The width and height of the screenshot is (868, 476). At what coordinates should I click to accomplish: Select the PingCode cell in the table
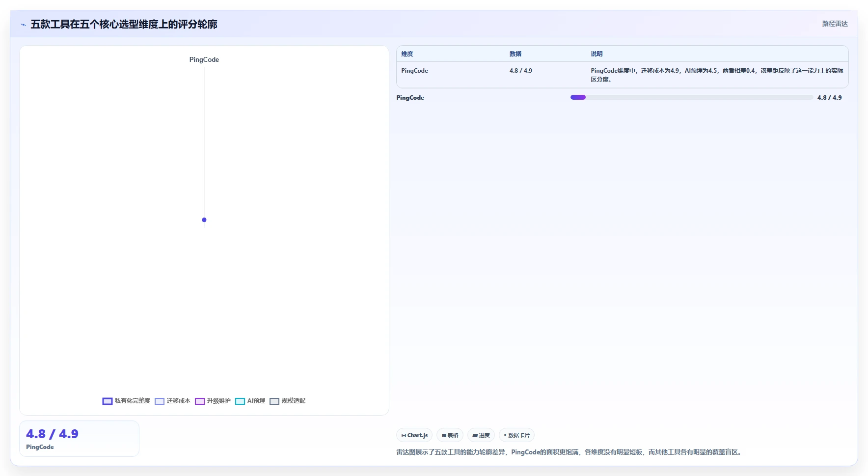tap(414, 71)
